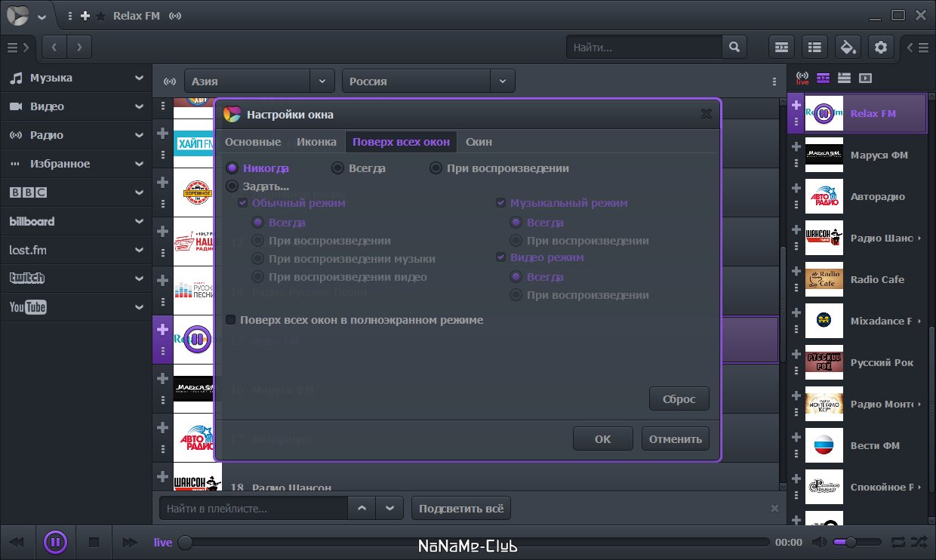This screenshot has width=936, height=560.
Task: Add to favorites star icon in title bar
Action: (100, 16)
